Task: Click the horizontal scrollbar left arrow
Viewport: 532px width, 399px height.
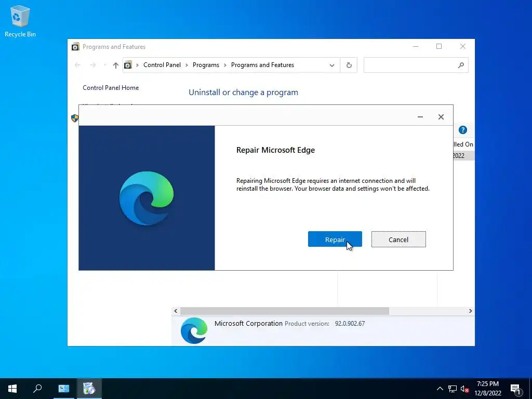Action: (176, 311)
